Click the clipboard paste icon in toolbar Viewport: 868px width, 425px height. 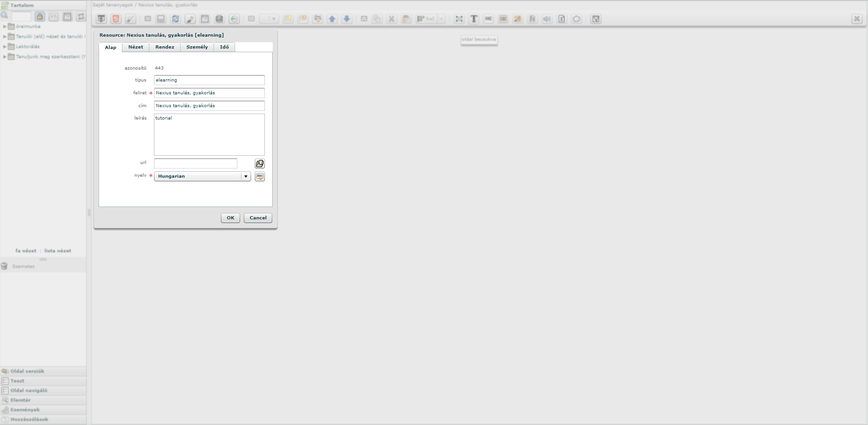tap(406, 19)
